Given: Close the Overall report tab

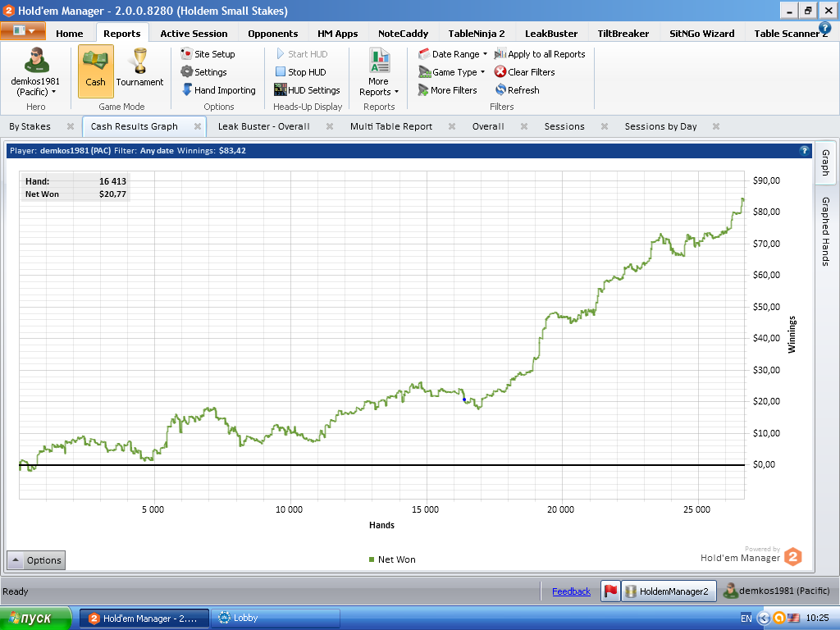Looking at the screenshot, I should tap(524, 126).
